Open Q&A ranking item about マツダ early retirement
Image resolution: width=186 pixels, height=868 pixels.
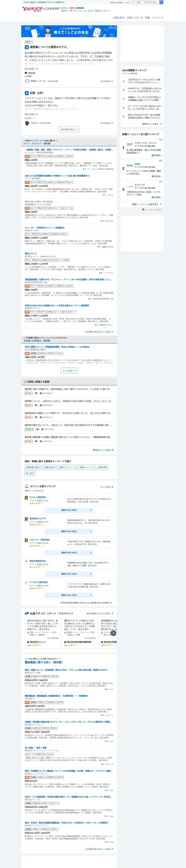tap(142, 99)
